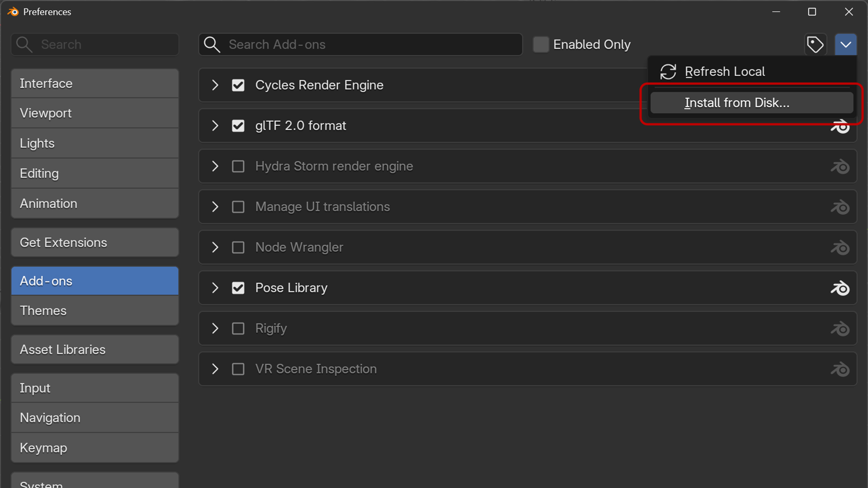Screen dimensions: 868x488
Task: Expand Manage UI translations details chevron
Action: point(215,207)
